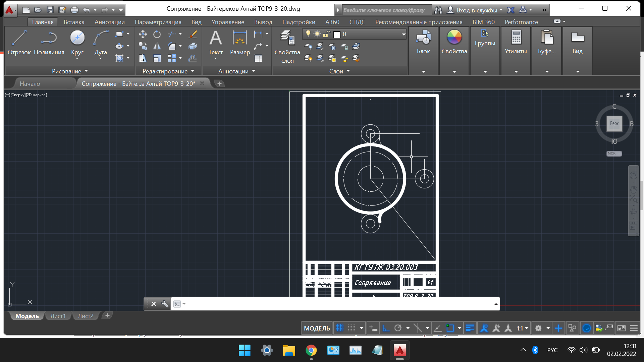The height and width of the screenshot is (362, 644).
Task: Add a new layout with plus button
Action: pyautogui.click(x=107, y=315)
